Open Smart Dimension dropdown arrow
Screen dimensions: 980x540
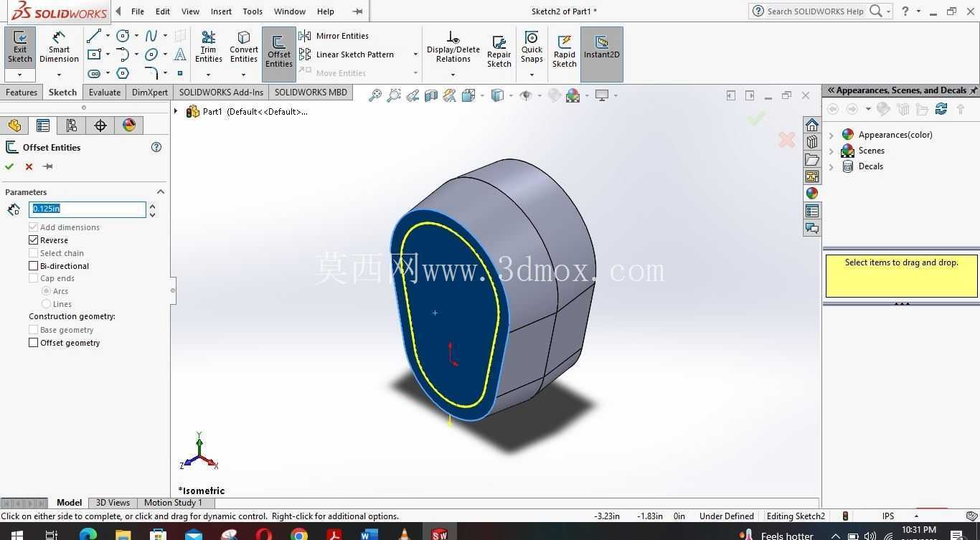click(59, 75)
